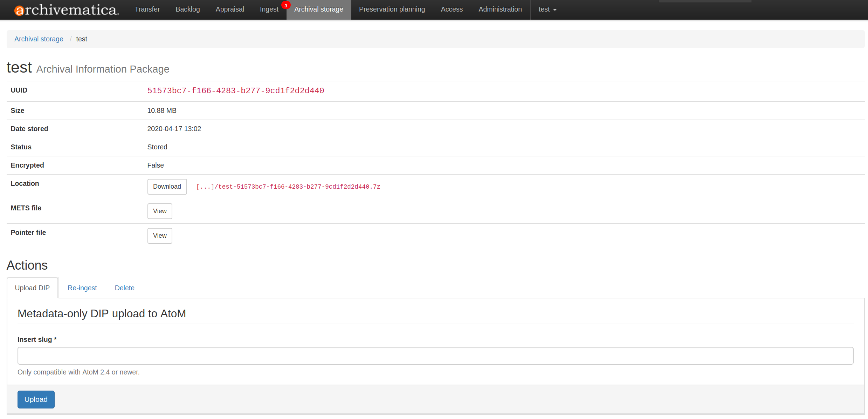Image resolution: width=868 pixels, height=419 pixels.
Task: Open the Access section
Action: tap(452, 9)
